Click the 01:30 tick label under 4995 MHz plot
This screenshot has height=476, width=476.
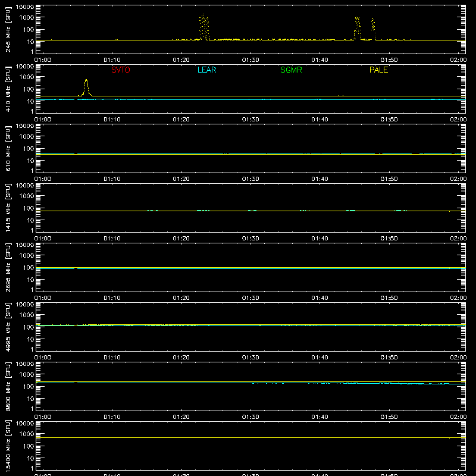[250, 358]
